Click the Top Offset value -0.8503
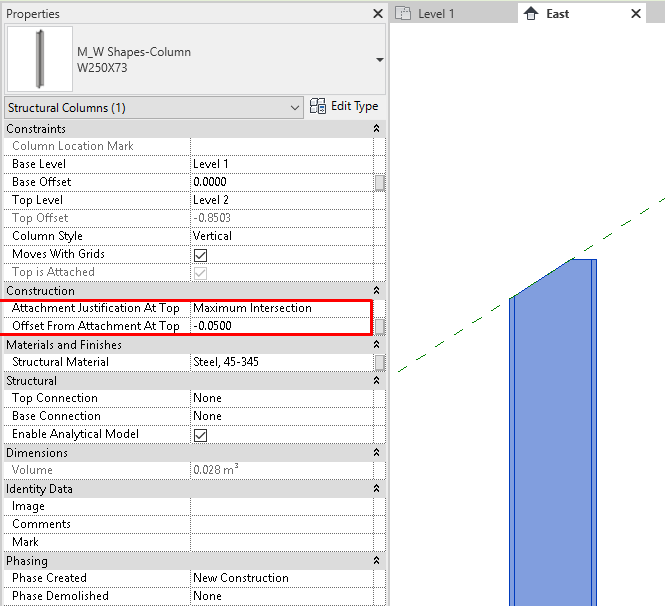The width and height of the screenshot is (665, 606). tap(282, 218)
